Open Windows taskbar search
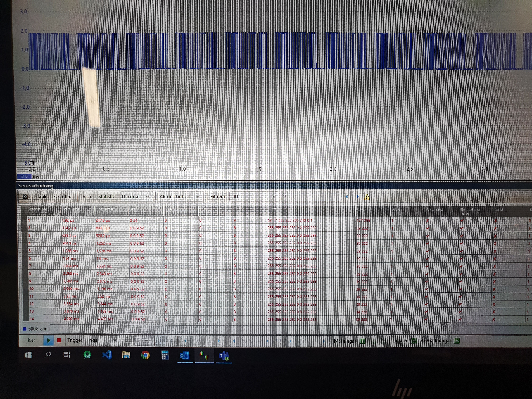 coord(48,355)
